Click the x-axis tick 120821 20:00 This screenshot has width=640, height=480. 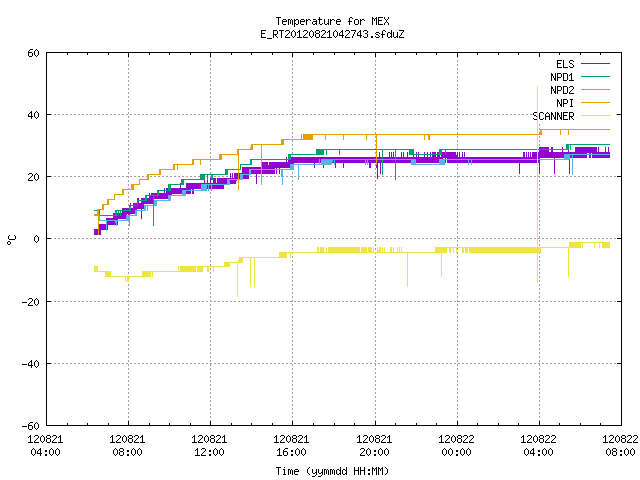click(x=374, y=446)
